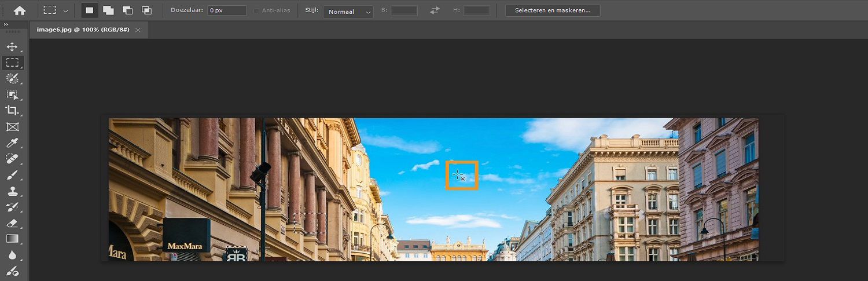
Task: Select the Quick Selection tool
Action: (12, 78)
